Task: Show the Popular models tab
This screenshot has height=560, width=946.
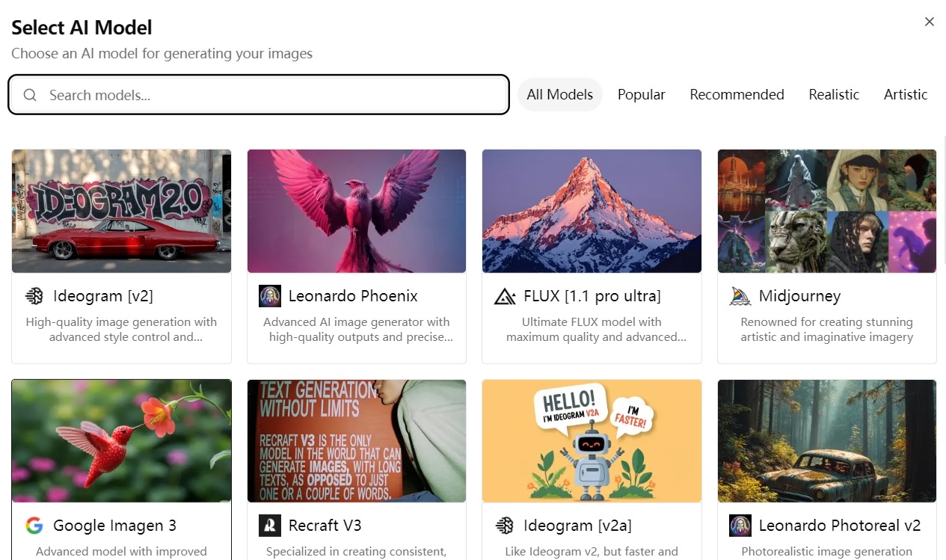Action: 642,95
